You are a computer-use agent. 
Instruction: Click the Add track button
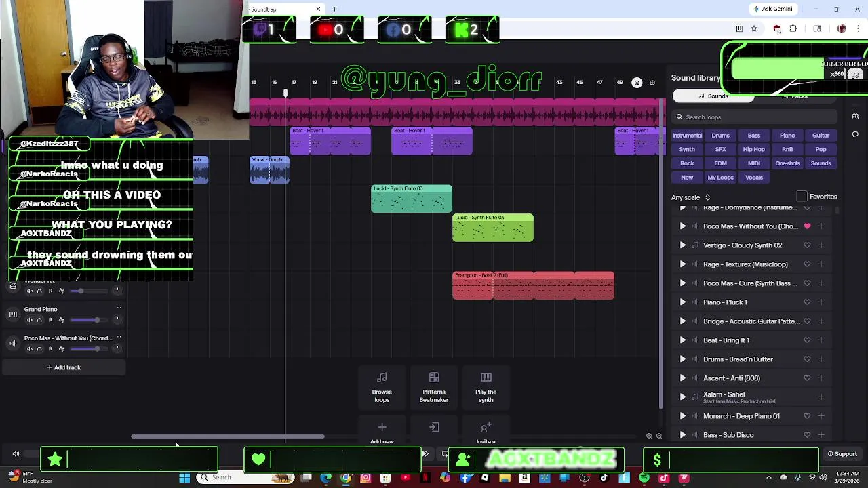pos(64,367)
